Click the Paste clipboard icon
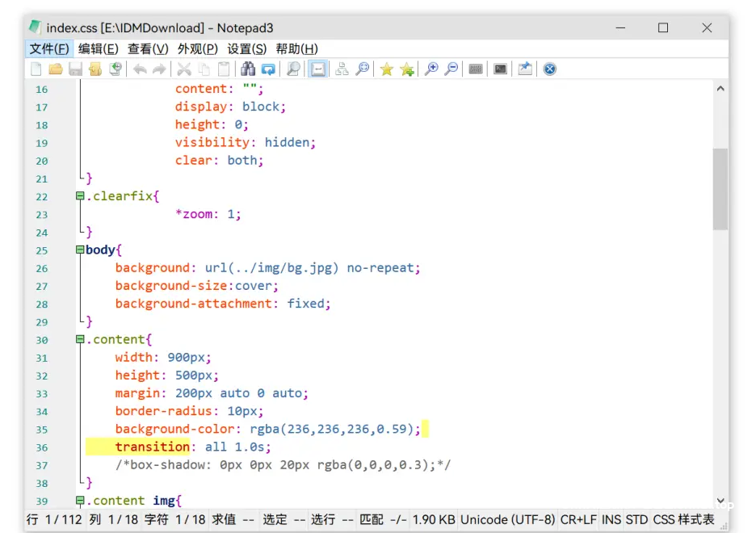756x533 pixels. click(x=224, y=69)
